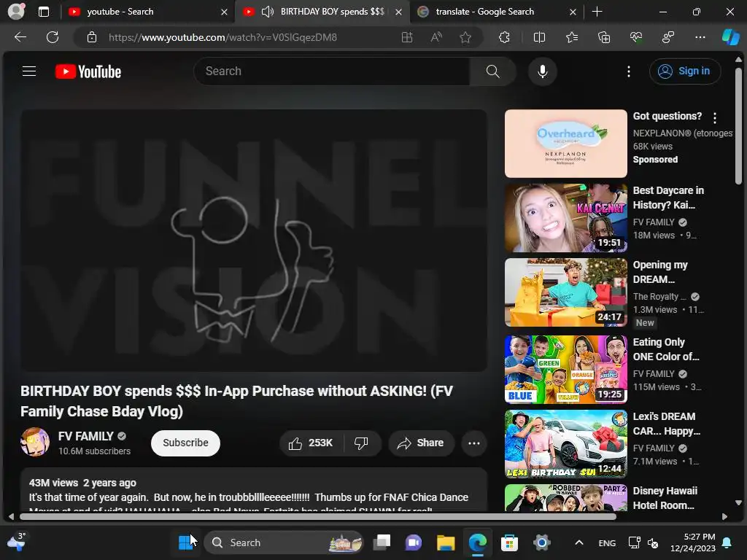747x560 pixels.
Task: Open apps available icon in address bar
Action: tap(407, 37)
